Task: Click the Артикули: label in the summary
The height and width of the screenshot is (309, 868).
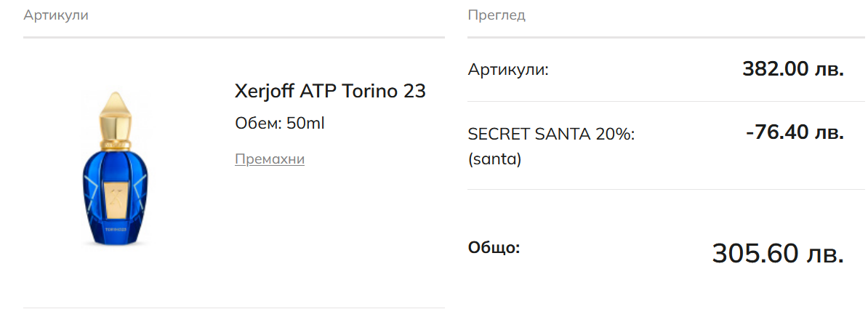Action: pos(508,70)
